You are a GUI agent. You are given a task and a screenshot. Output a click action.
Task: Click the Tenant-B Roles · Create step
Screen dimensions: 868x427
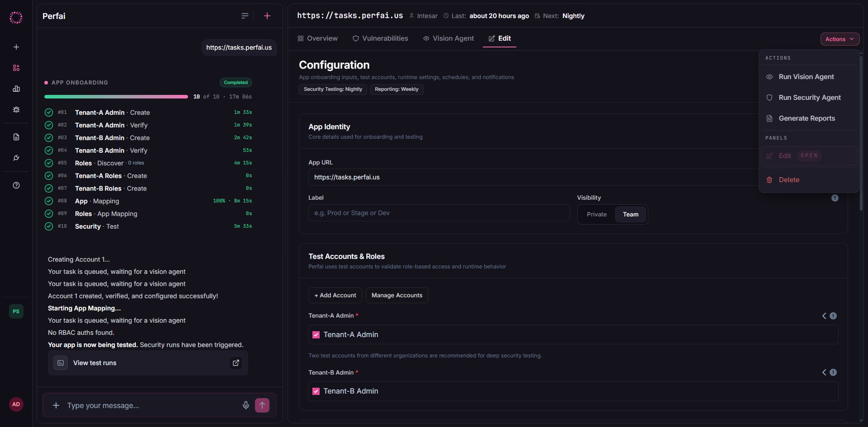point(148,188)
